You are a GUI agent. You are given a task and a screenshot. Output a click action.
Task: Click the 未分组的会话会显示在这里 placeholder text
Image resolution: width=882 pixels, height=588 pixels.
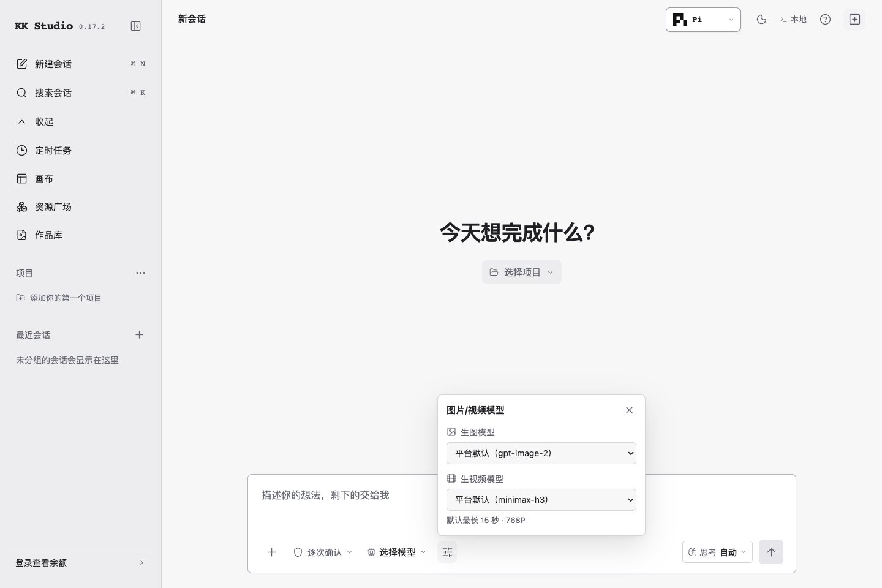pos(67,360)
